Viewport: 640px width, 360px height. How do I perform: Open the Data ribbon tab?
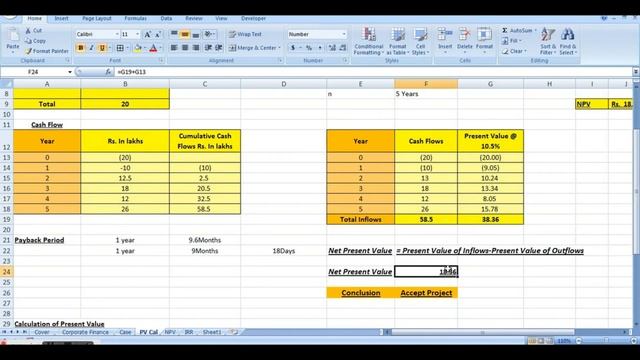(x=166, y=18)
